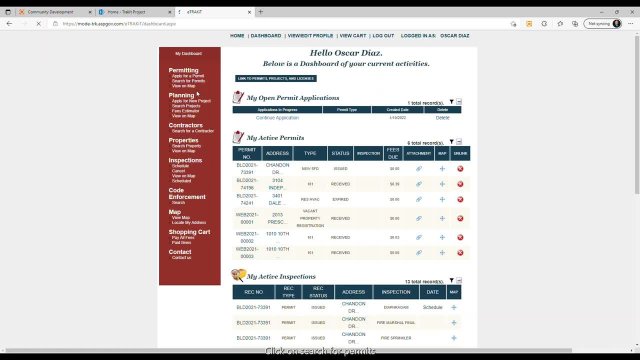Screen dimensions: 640x360
Task: Unlink permit WEB2021-00002 with red X
Action: point(460,237)
